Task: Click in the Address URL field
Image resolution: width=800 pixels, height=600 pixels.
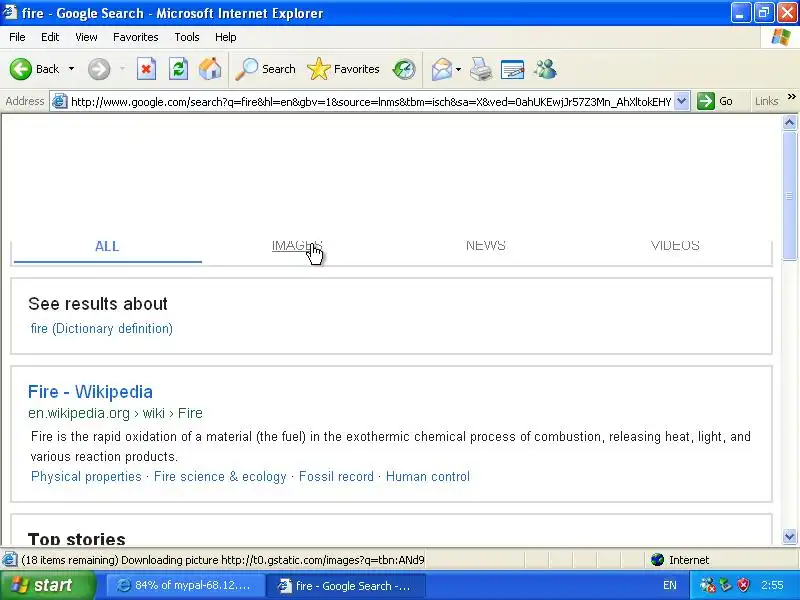Action: (371, 102)
